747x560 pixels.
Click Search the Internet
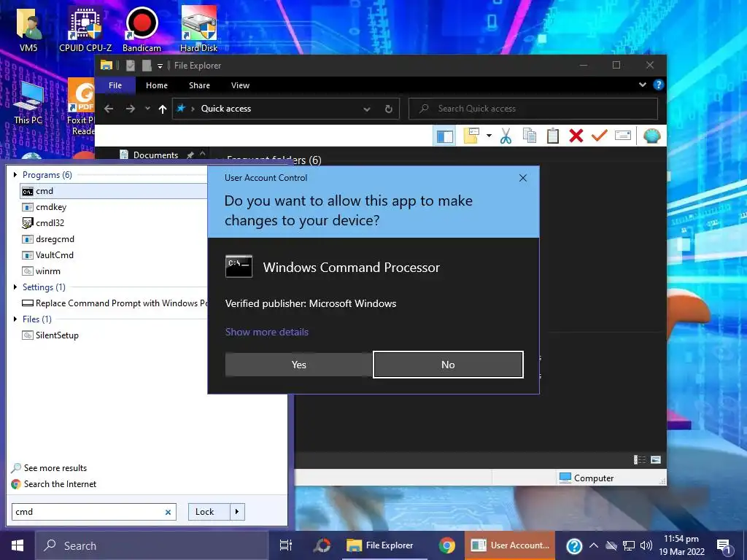point(54,484)
